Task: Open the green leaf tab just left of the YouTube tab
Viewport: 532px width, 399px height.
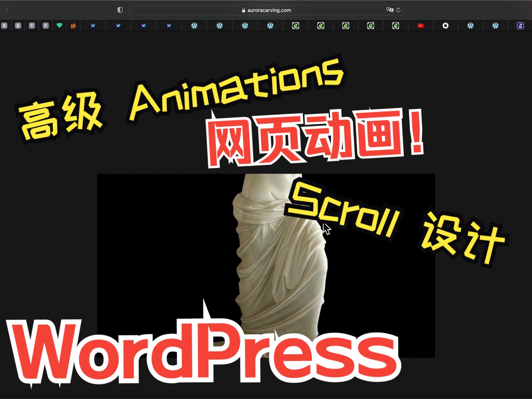Action: coord(396,25)
